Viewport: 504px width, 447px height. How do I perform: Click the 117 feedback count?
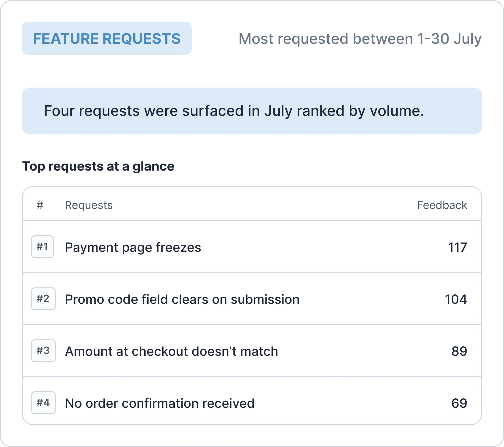(x=457, y=248)
